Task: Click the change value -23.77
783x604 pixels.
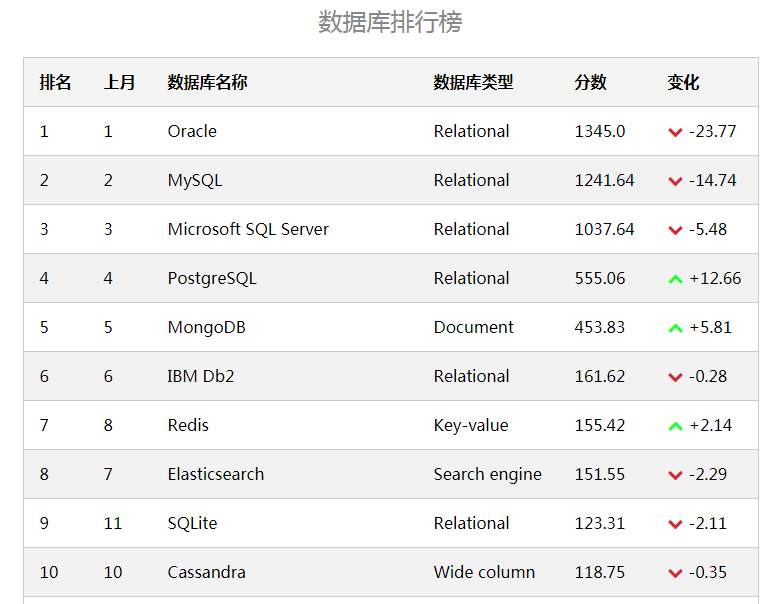Action: pos(713,131)
